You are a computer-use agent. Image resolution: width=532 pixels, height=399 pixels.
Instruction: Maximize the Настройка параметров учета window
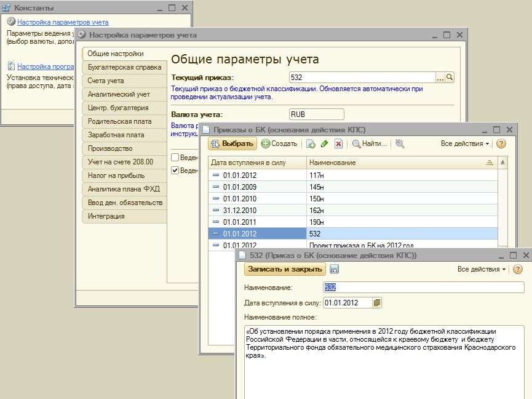447,35
